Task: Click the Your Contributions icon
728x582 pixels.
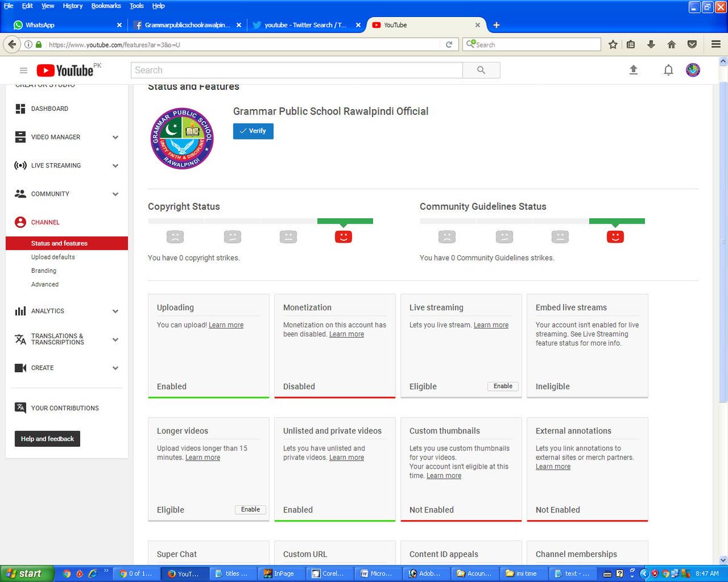Action: click(x=21, y=408)
